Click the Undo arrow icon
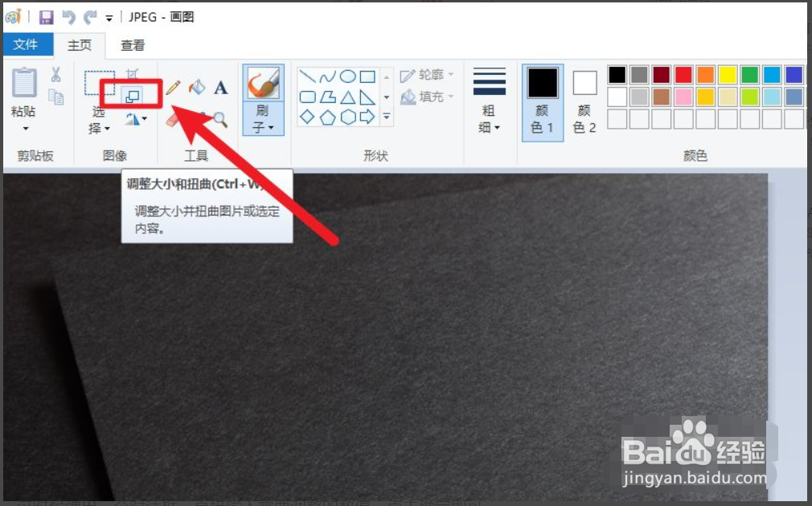The image size is (812, 506). pyautogui.click(x=68, y=18)
